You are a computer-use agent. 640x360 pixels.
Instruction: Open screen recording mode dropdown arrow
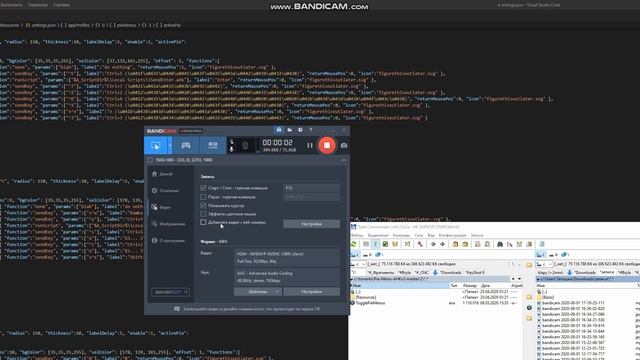[170, 146]
